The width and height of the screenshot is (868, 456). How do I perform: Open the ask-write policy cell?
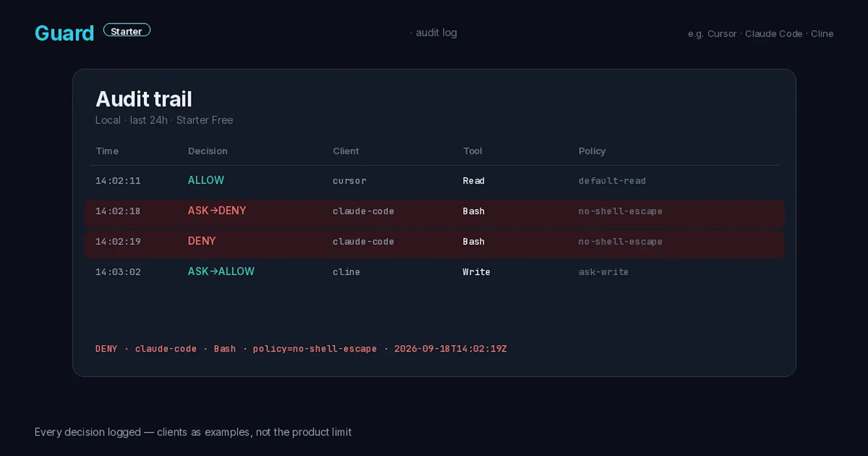point(603,272)
